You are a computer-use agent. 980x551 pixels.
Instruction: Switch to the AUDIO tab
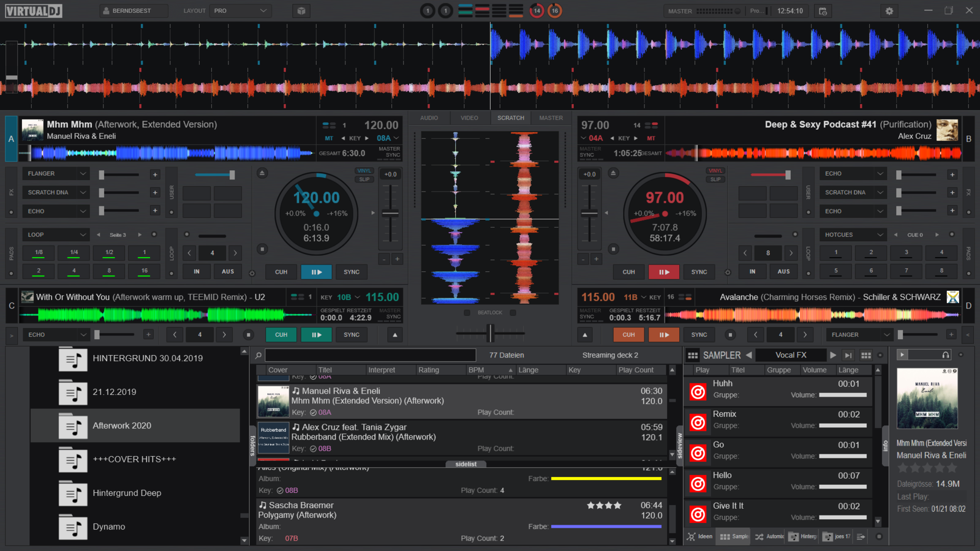tap(429, 118)
